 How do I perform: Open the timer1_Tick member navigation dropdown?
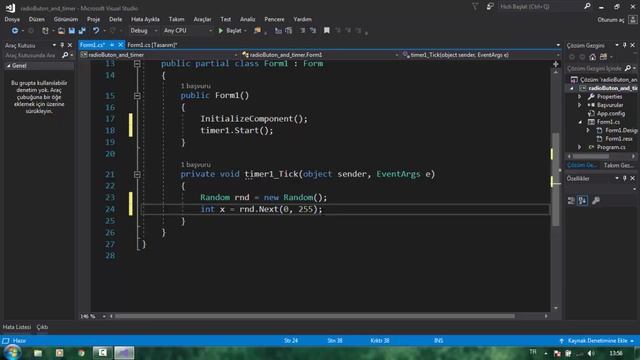coord(480,55)
